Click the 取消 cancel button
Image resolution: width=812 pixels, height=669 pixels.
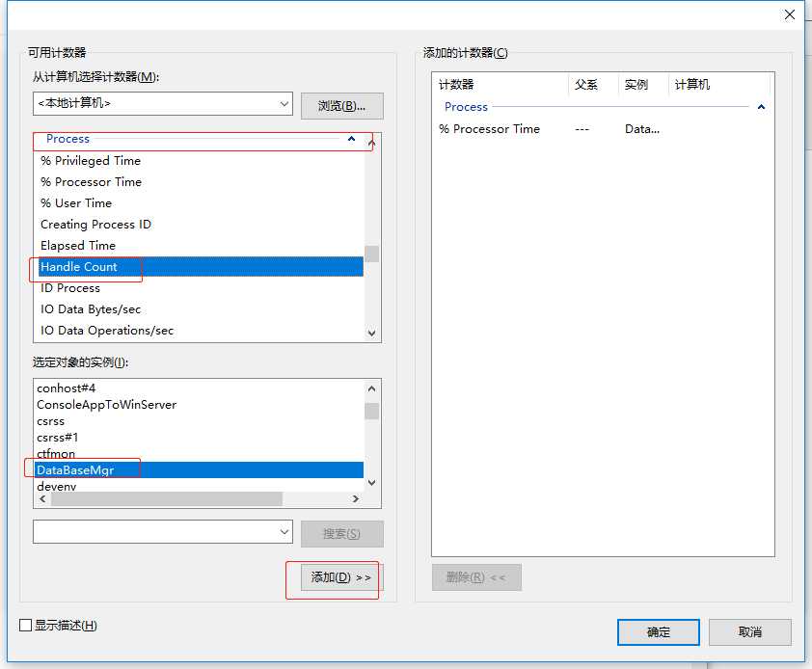[750, 632]
